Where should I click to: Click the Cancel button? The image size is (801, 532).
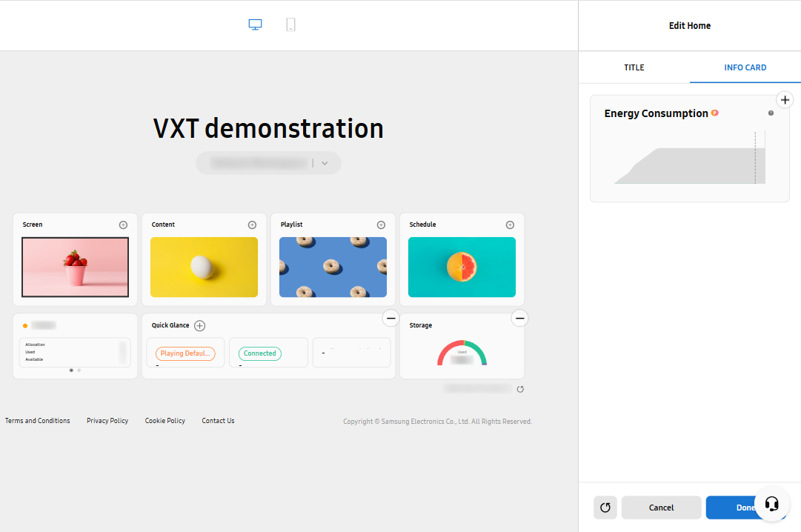pos(661,508)
